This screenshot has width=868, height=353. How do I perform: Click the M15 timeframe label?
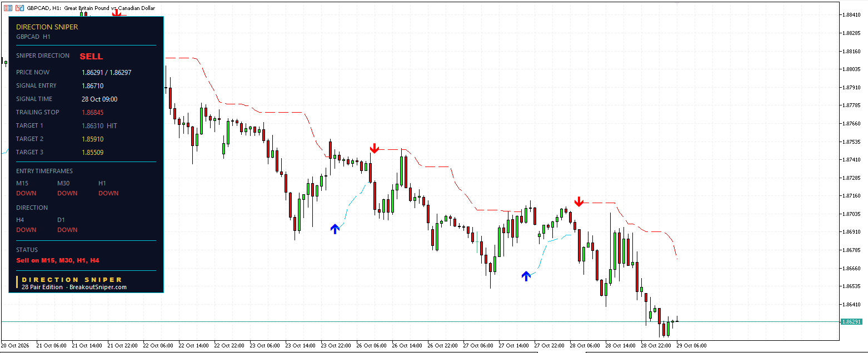[22, 183]
